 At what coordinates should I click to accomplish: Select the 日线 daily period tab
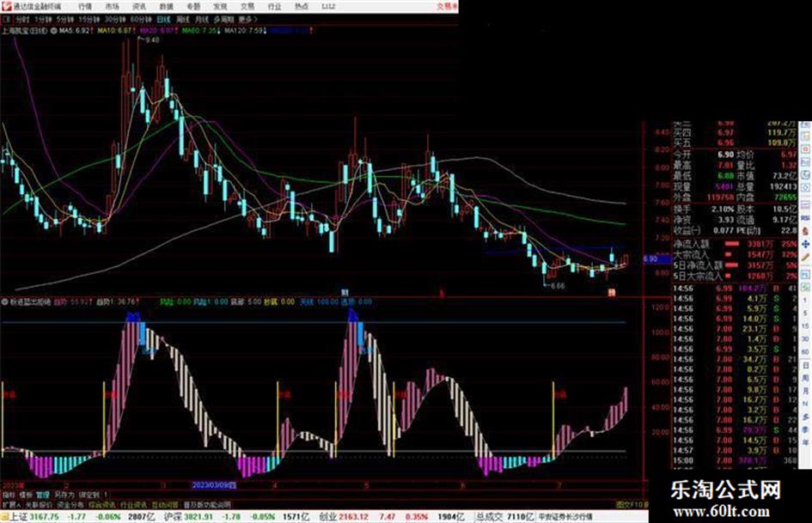(163, 20)
